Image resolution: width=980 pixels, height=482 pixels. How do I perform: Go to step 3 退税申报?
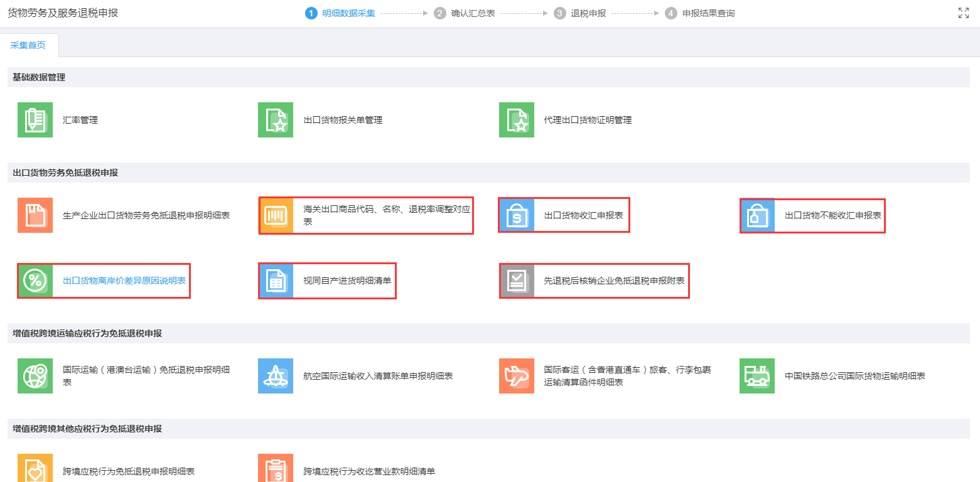(581, 13)
